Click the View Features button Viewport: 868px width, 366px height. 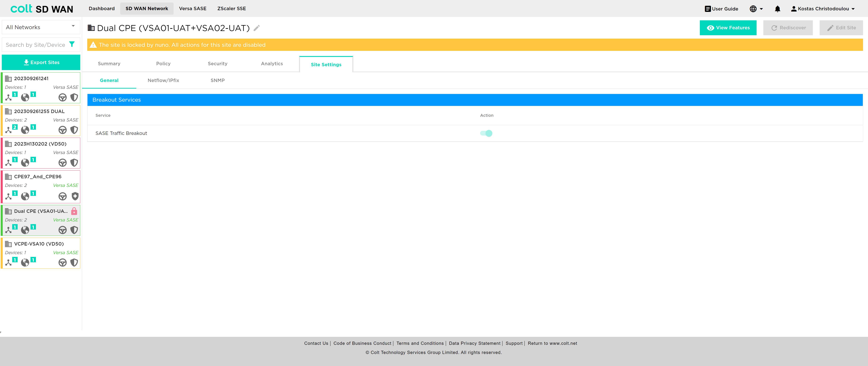click(728, 28)
